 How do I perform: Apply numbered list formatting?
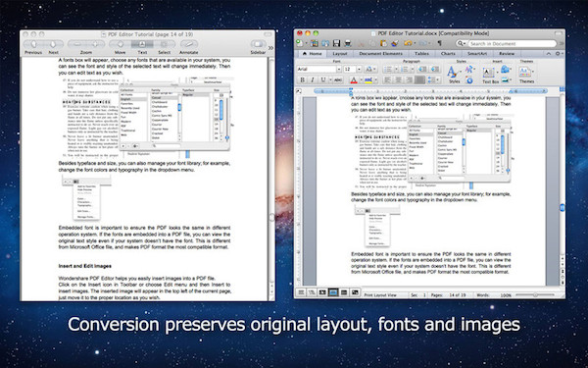pyautogui.click(x=404, y=69)
